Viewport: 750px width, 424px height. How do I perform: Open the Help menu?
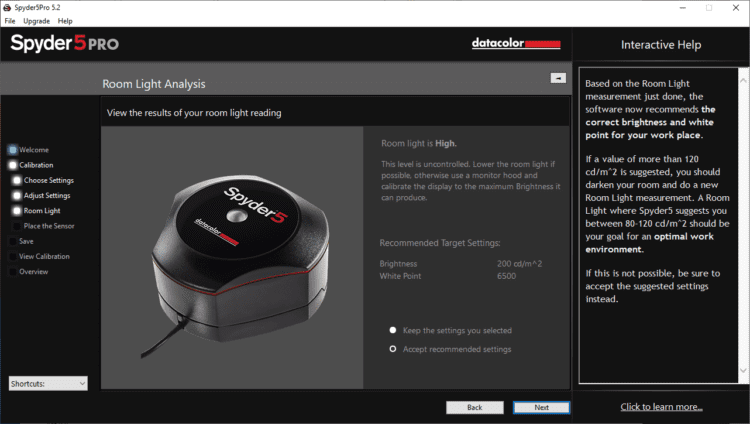[x=65, y=21]
